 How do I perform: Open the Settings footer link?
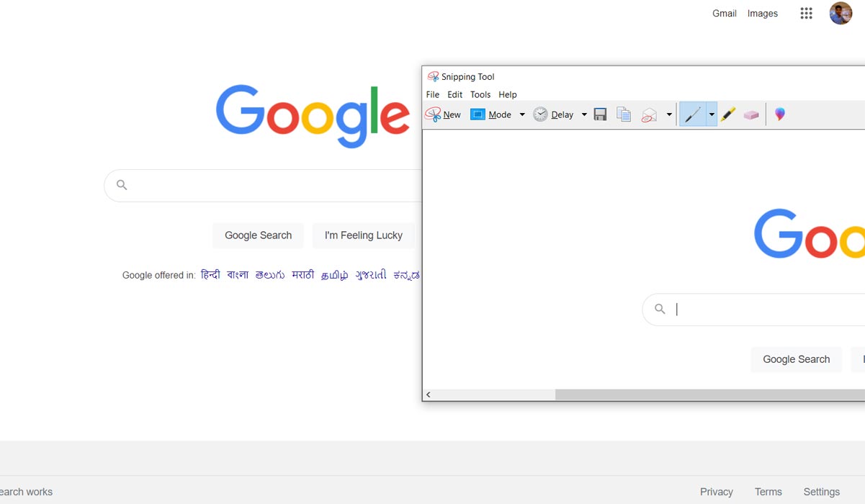pyautogui.click(x=822, y=492)
